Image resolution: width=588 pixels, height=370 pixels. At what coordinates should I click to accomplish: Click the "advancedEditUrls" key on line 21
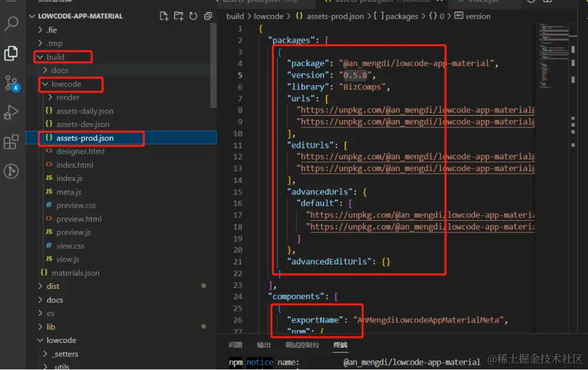329,261
